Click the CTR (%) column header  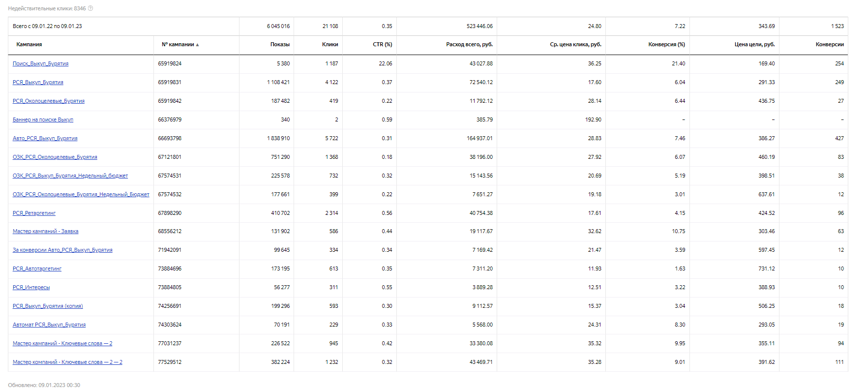382,44
